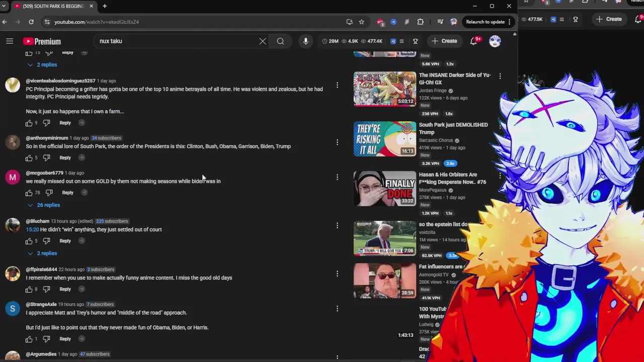Image resolution: width=644 pixels, height=362 pixels.
Task: Open the list-style extension icon in header
Action: pos(401,41)
